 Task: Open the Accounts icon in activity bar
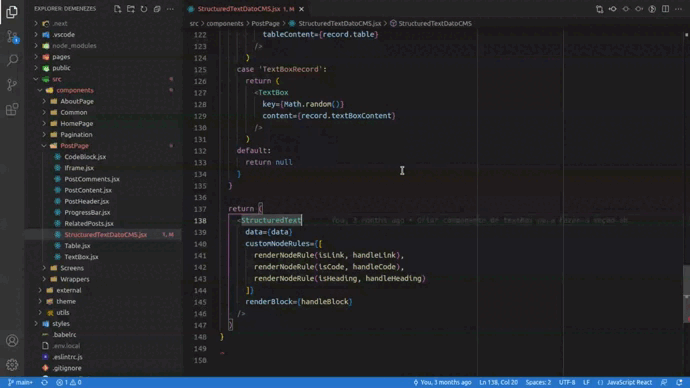tap(12, 340)
